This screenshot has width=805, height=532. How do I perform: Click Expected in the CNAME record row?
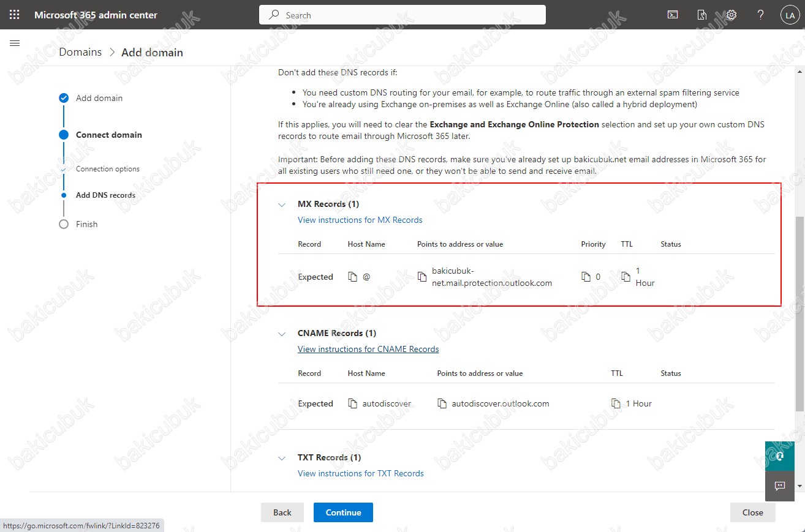[x=316, y=403]
